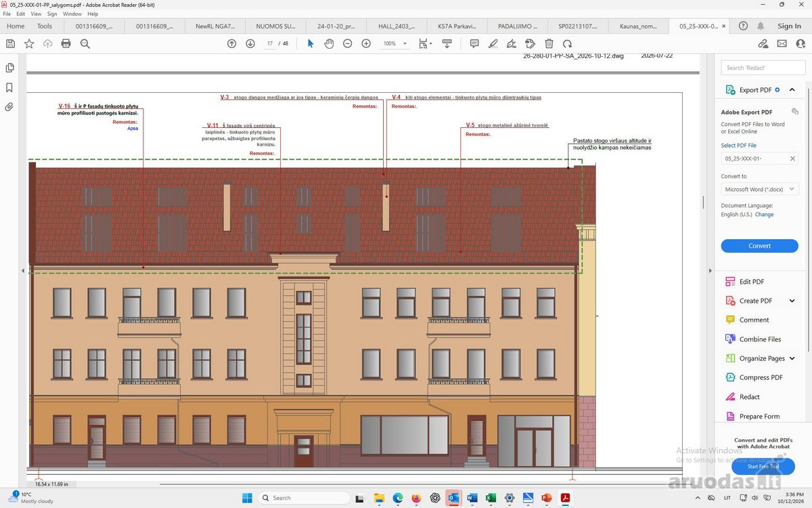812x508 pixels.
Task: Open the notifications bell
Action: coord(761,26)
